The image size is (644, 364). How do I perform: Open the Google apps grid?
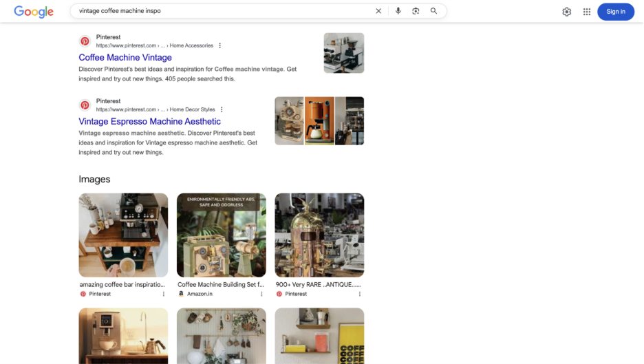point(586,12)
